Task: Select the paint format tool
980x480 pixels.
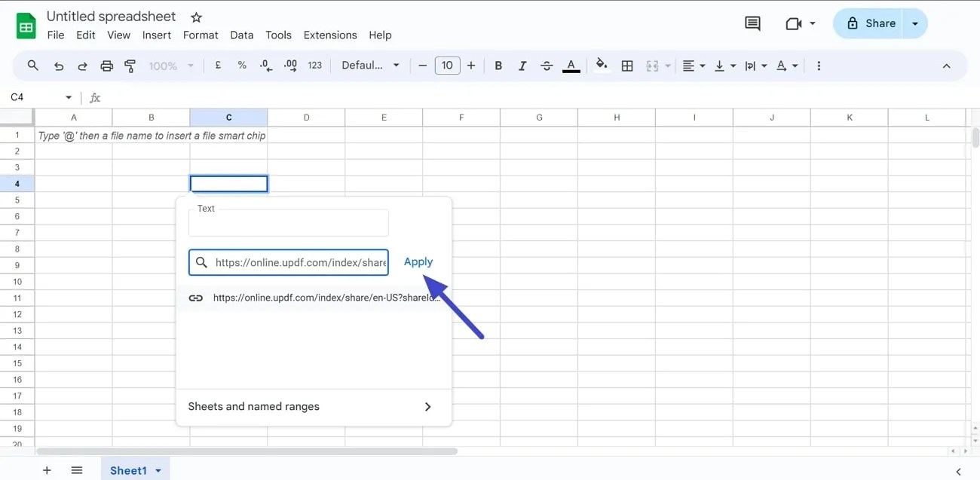Action: [130, 66]
